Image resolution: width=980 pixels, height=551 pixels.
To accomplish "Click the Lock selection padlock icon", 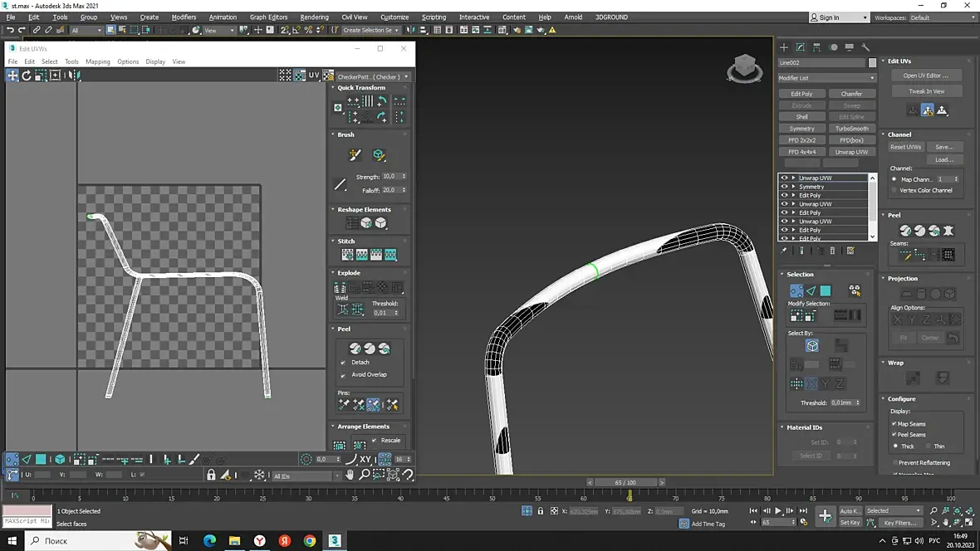I will [x=211, y=475].
